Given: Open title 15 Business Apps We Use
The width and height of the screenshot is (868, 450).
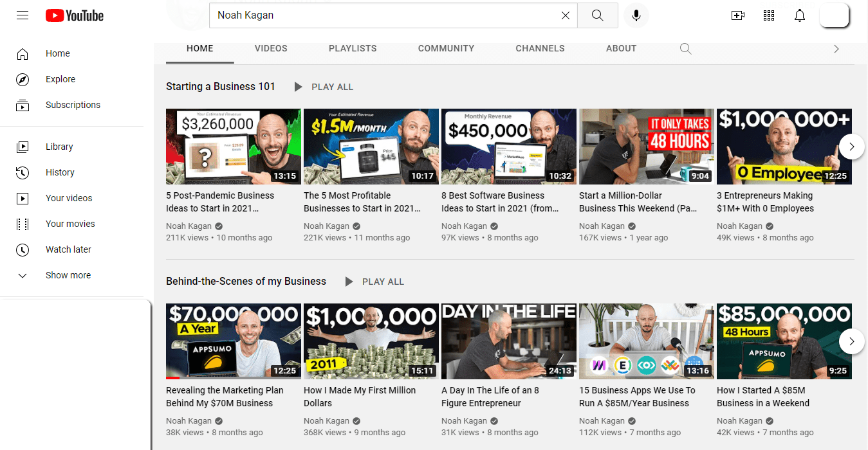Looking at the screenshot, I should pyautogui.click(x=637, y=397).
